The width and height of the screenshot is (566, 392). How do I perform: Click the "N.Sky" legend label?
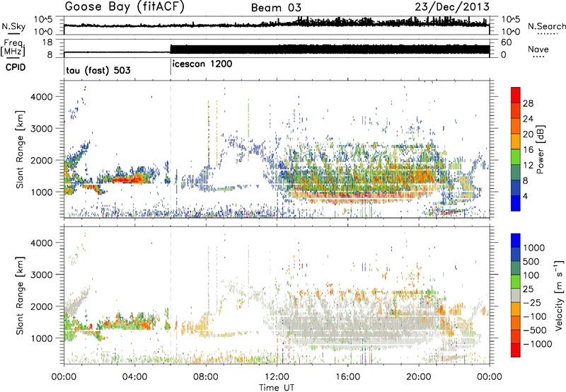click(x=13, y=27)
